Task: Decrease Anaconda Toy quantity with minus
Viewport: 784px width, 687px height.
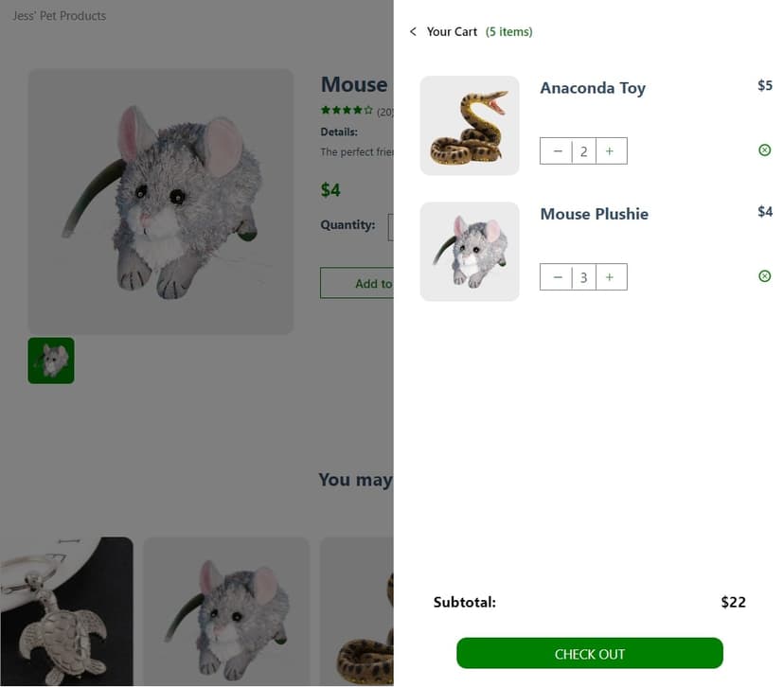Action: (557, 151)
